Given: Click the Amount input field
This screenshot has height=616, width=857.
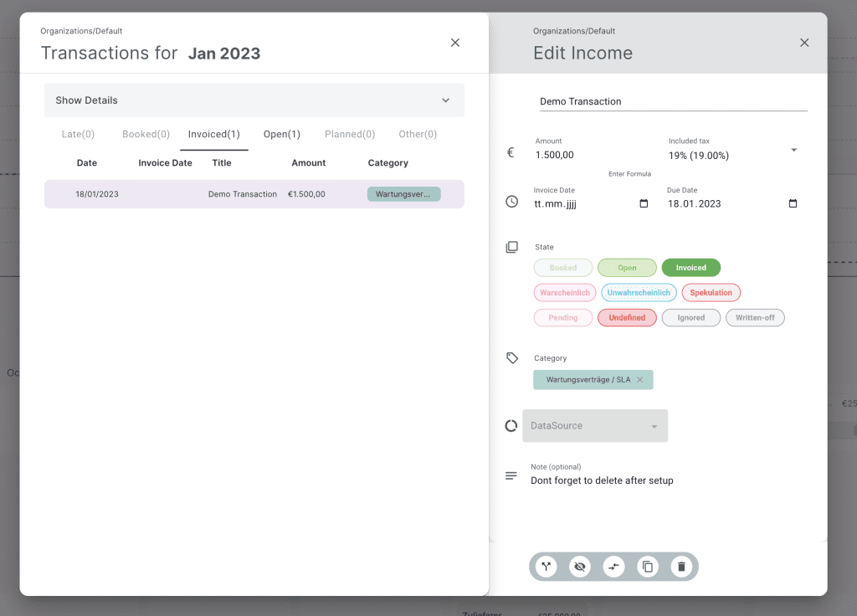Looking at the screenshot, I should 586,155.
